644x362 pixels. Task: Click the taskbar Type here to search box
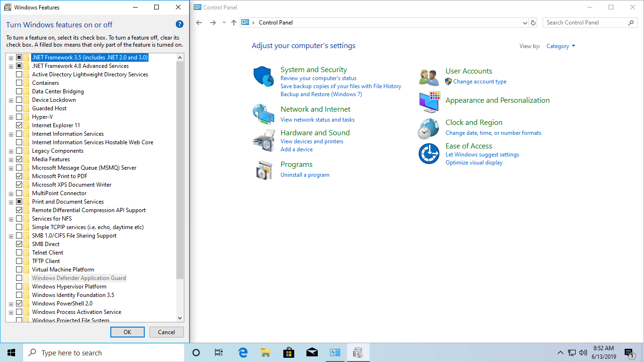(104, 353)
